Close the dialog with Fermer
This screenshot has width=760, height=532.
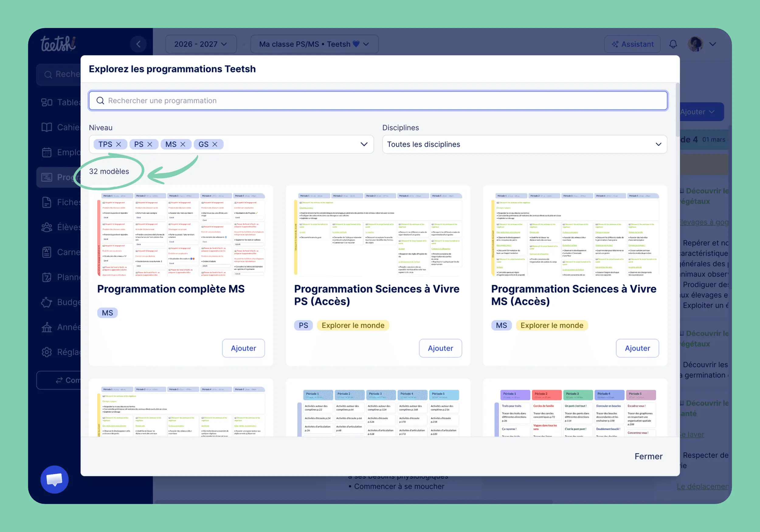pyautogui.click(x=648, y=456)
